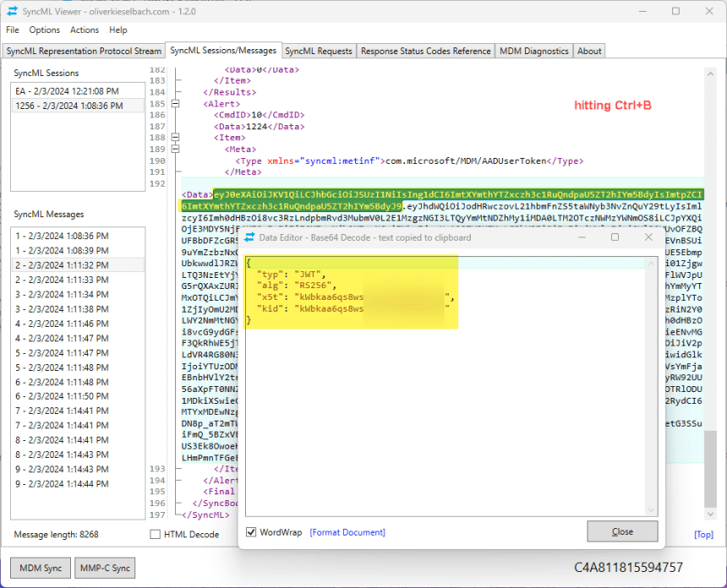This screenshot has width=727, height=588.
Task: Collapse the Item node at line 188
Action: (176, 137)
